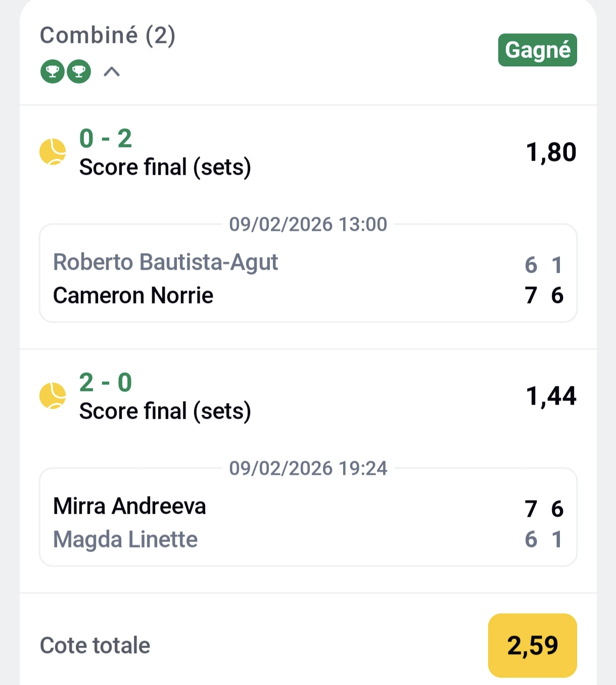
Task: Click the yellow 2,59 total odds badge
Action: click(532, 645)
